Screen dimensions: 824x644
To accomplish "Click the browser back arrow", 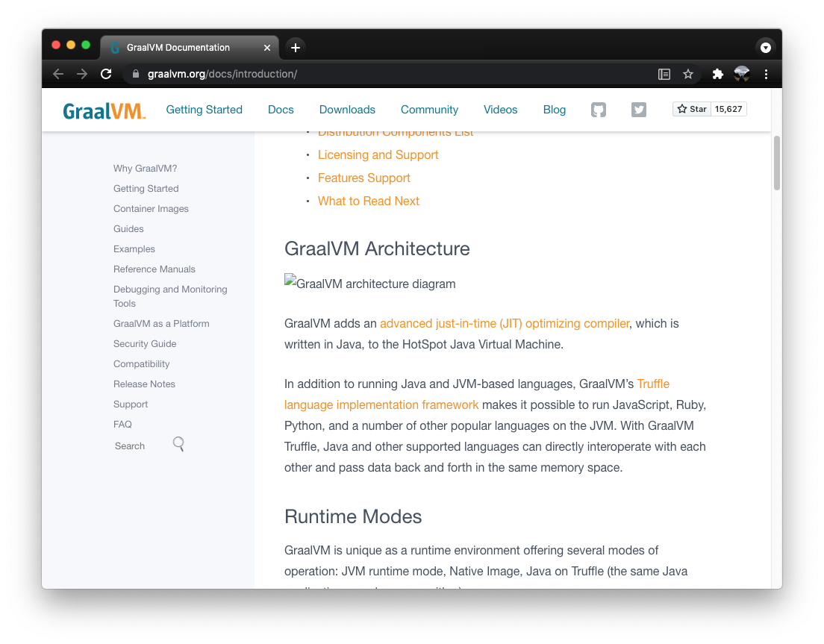I will pyautogui.click(x=58, y=74).
